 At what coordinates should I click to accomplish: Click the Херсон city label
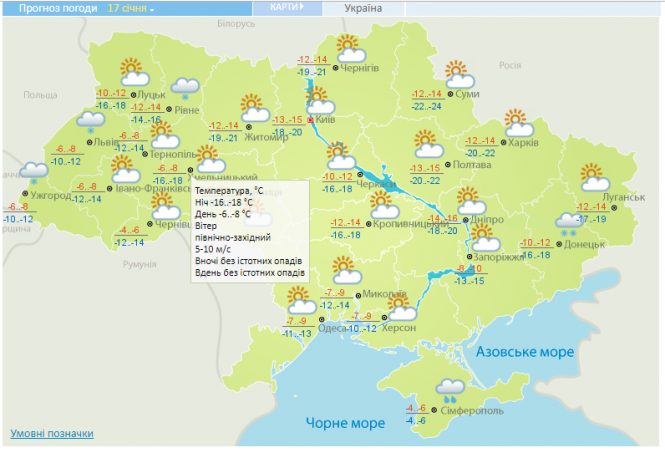400,328
